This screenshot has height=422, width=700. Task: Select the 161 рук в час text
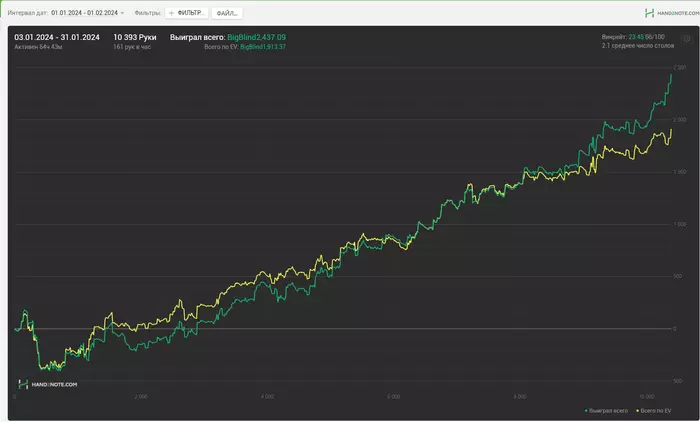(132, 47)
